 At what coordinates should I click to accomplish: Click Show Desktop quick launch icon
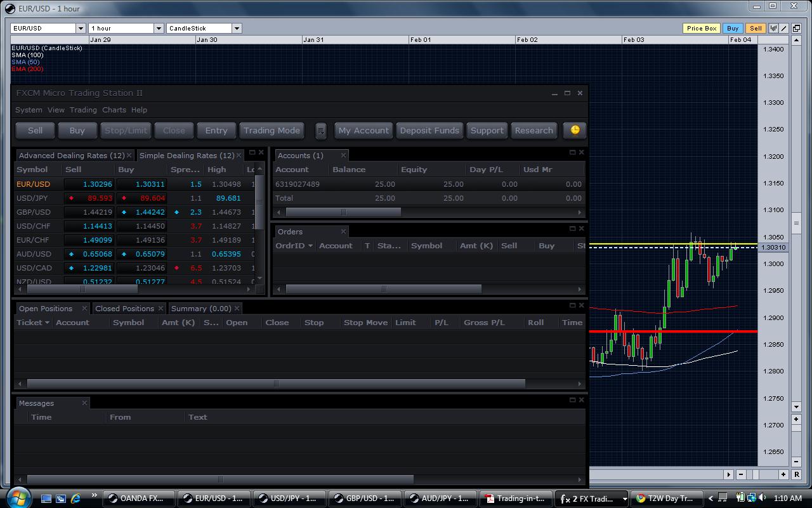coord(46,498)
